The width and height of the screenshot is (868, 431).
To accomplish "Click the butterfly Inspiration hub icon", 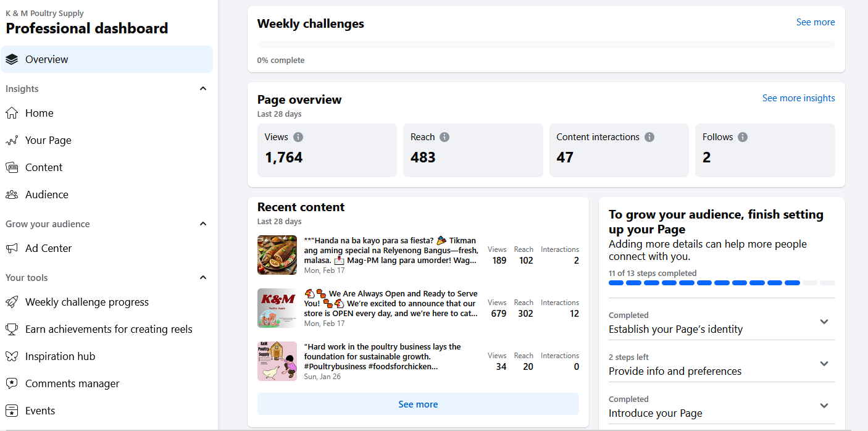I will [12, 356].
